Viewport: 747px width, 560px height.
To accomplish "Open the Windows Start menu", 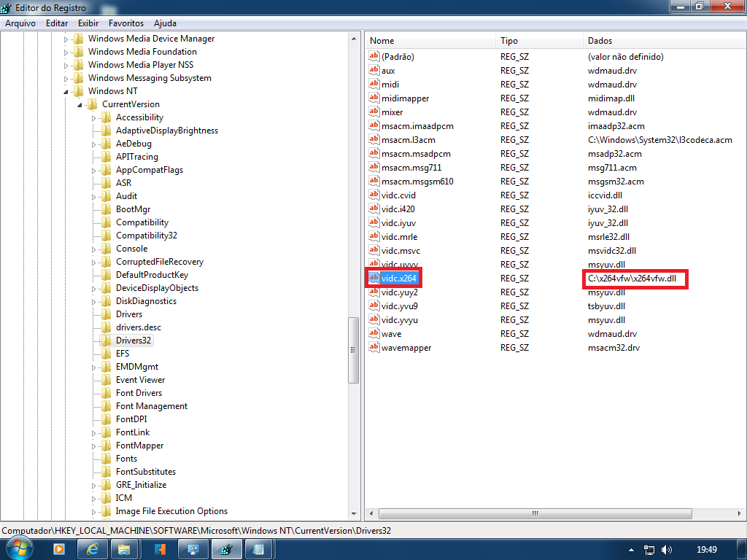I will 18,548.
